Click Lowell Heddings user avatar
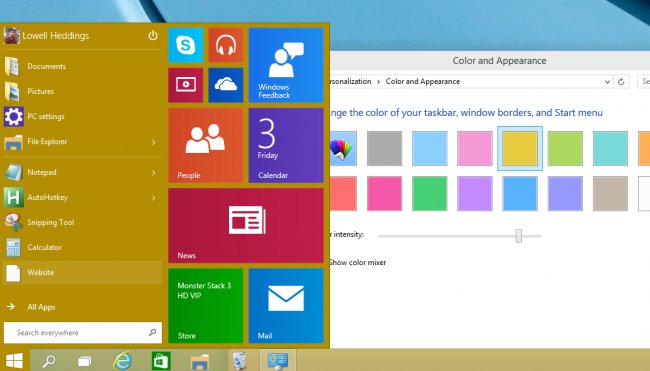Screen dimensions: 650x371 (11, 36)
